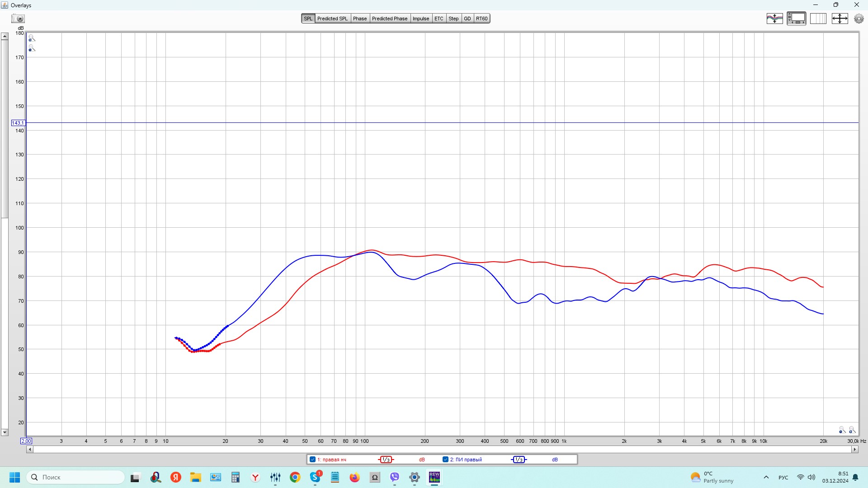Open the weather widget Partly sunny

coord(712,477)
